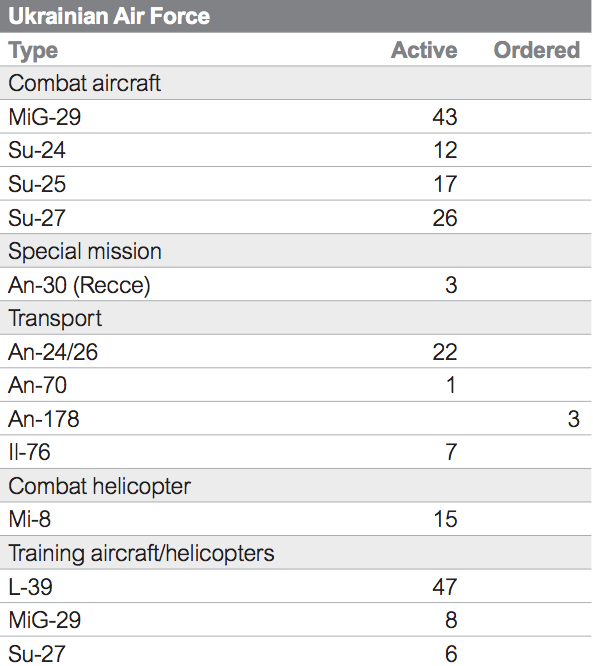Click the Su-24 row label

click(37, 150)
